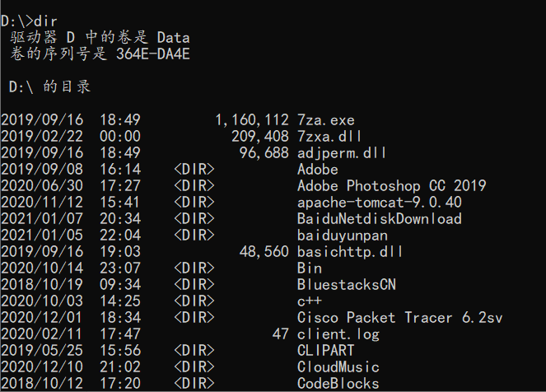Image resolution: width=546 pixels, height=392 pixels.
Task: Click the adjperm.dll file name
Action: pyautogui.click(x=342, y=152)
